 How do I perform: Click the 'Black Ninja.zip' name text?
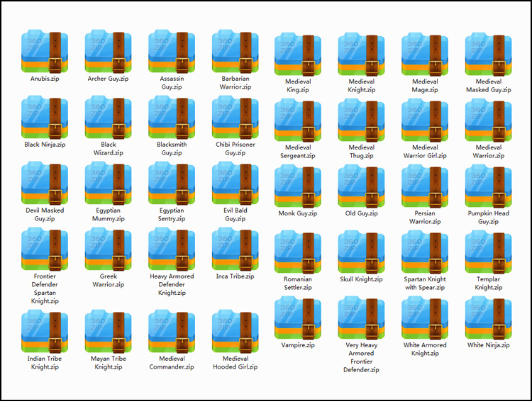(45, 145)
